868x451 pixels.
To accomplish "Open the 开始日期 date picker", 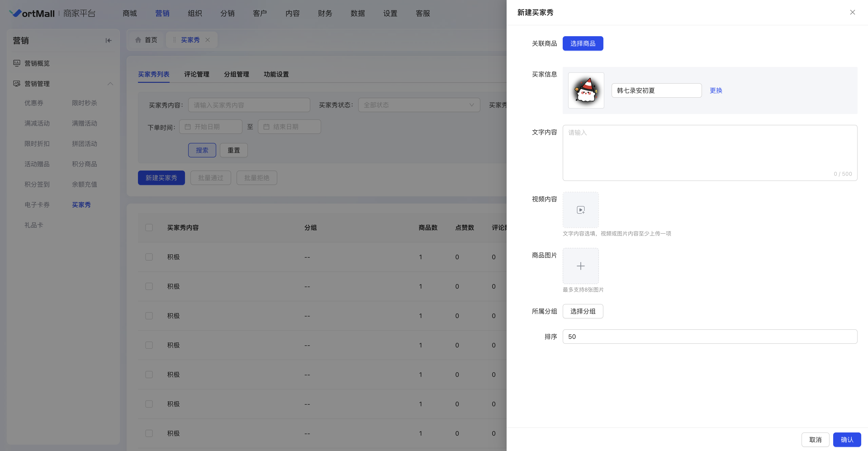I will (x=211, y=127).
